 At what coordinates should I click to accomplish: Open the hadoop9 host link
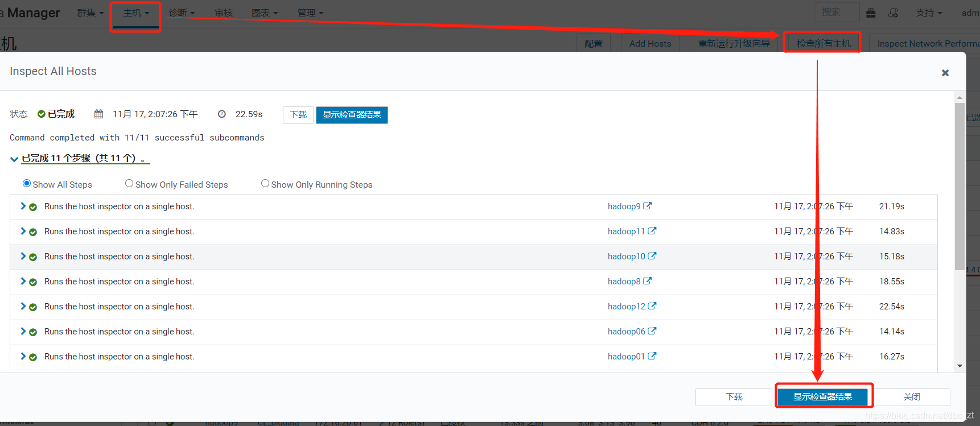[624, 206]
